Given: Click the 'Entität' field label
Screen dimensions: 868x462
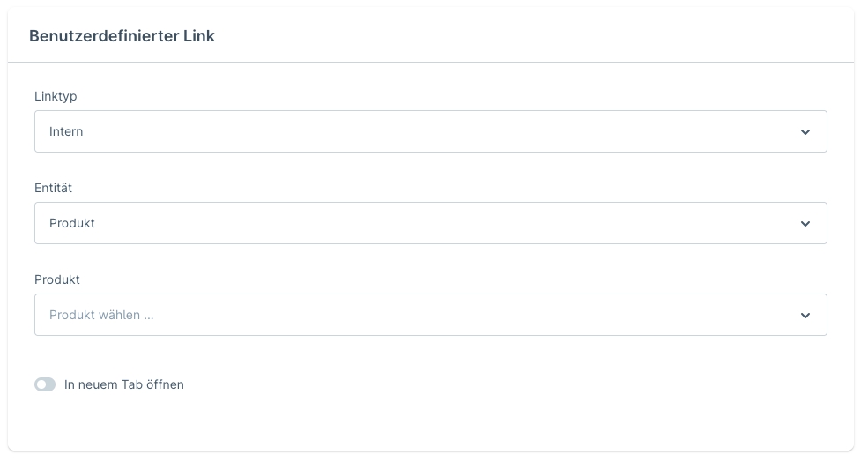Looking at the screenshot, I should coord(53,188).
